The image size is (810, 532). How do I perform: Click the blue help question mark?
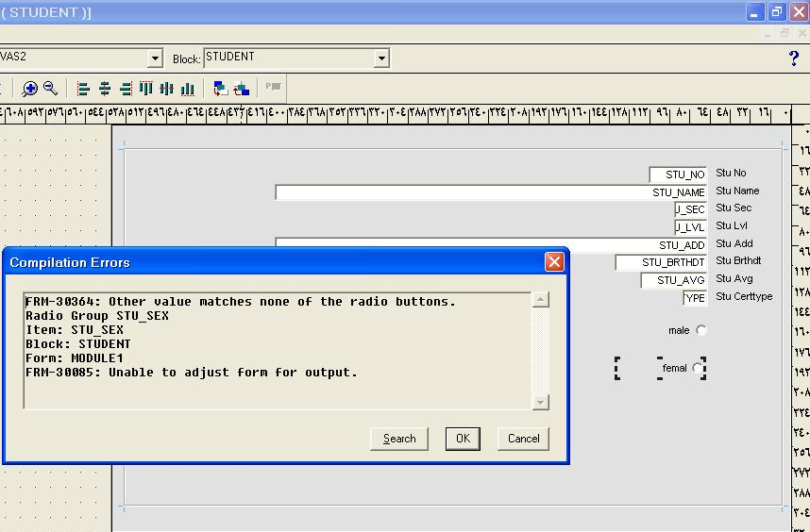pos(793,58)
